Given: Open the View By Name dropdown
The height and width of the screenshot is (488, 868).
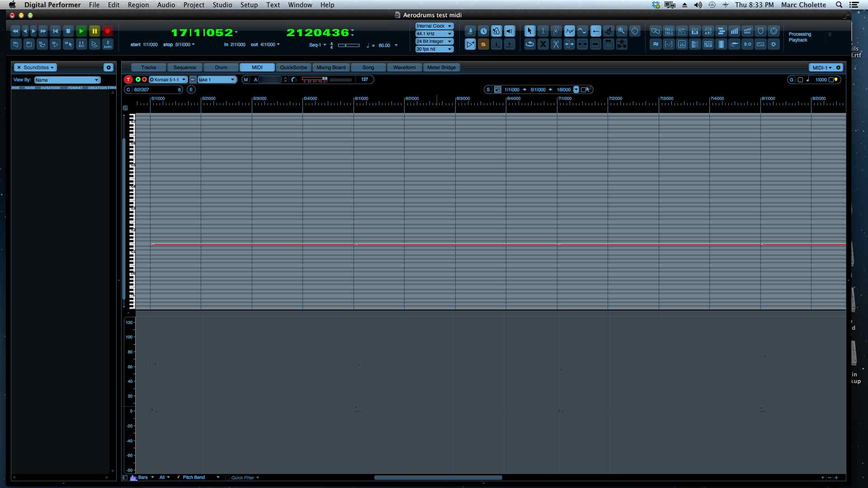Looking at the screenshot, I should click(67, 80).
